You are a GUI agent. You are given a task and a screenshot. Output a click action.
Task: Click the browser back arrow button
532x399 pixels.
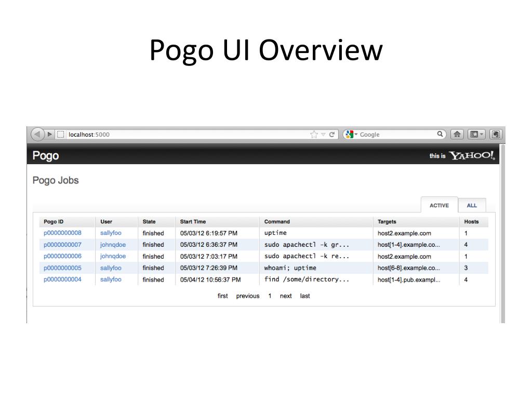(37, 135)
